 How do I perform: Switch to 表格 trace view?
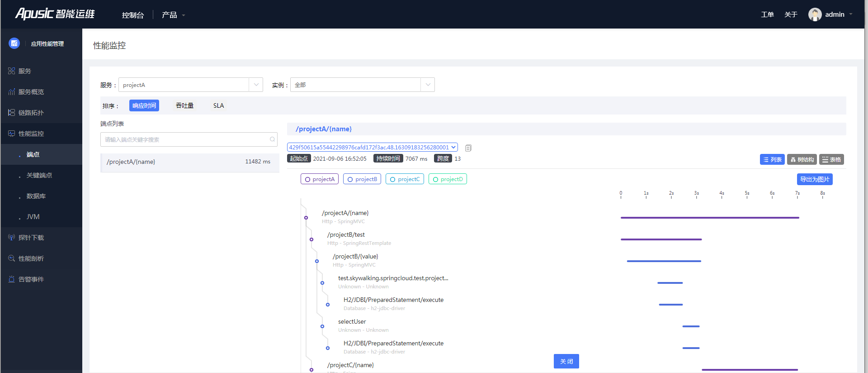tap(831, 159)
